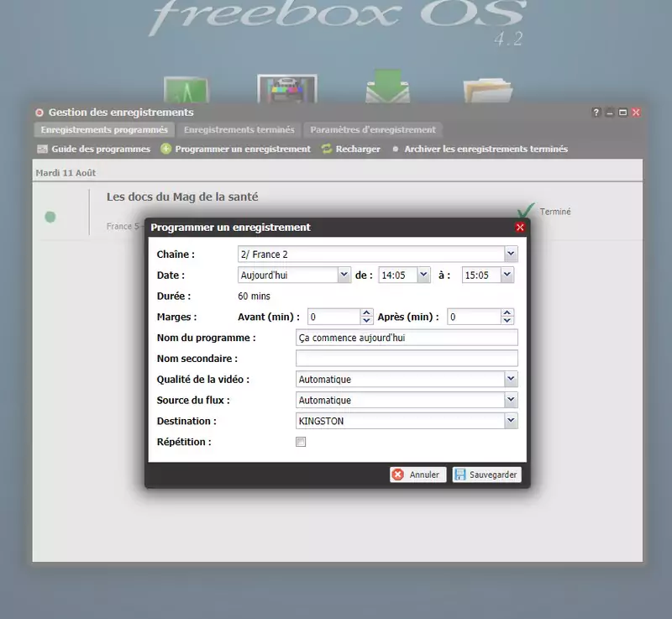Click the Nom secondaire text field
672x619 pixels.
click(x=407, y=359)
